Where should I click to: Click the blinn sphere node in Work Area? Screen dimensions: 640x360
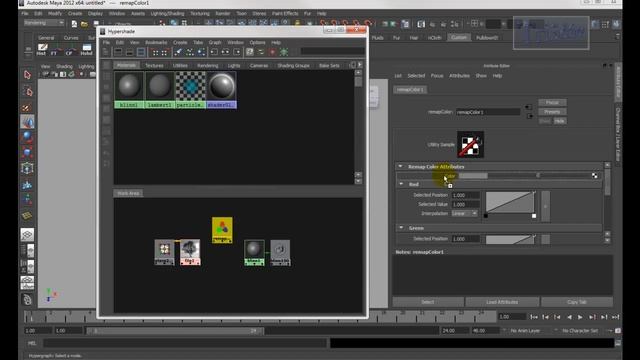(x=254, y=253)
